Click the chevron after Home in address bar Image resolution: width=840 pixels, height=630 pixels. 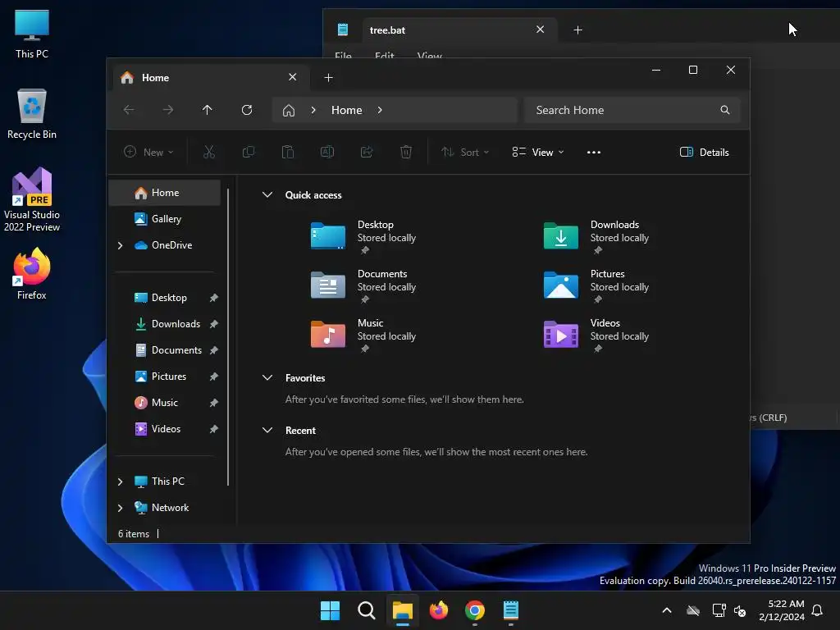click(380, 110)
